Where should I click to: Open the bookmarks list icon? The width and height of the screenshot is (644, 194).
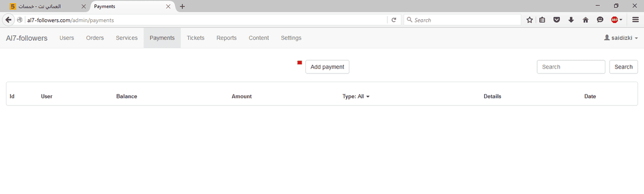(x=543, y=20)
